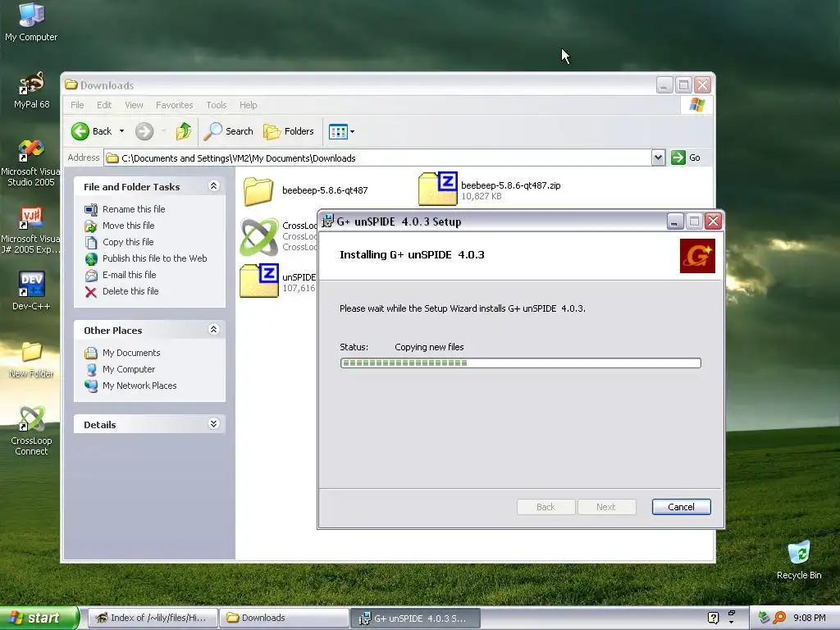The width and height of the screenshot is (840, 630).
Task: Open the View menu
Action: point(134,105)
